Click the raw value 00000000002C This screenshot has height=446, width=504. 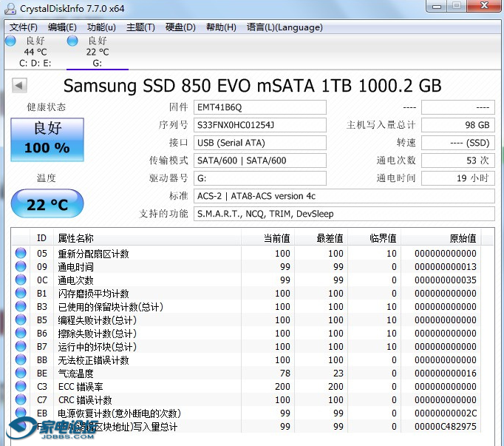(446, 413)
